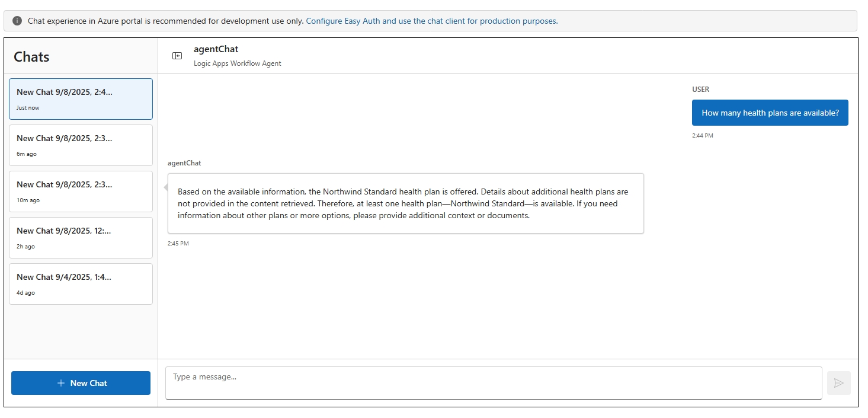Open the Configure Easy Auth link
The image size is (868, 418).
pyautogui.click(x=431, y=21)
